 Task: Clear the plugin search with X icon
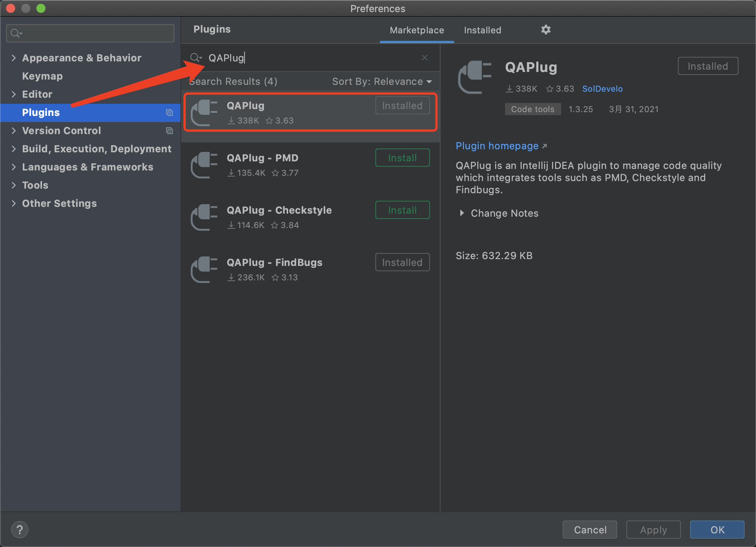point(424,58)
